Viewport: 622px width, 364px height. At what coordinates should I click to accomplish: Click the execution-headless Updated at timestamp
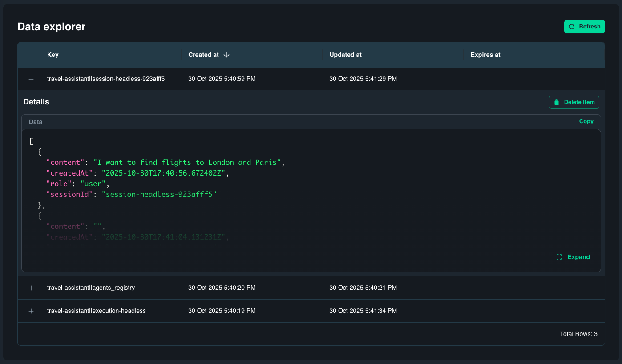(x=363, y=311)
